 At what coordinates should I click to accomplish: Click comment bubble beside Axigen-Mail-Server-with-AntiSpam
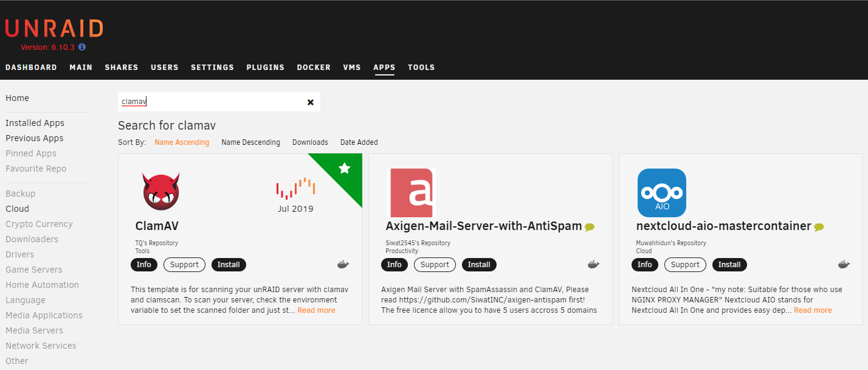click(x=590, y=227)
